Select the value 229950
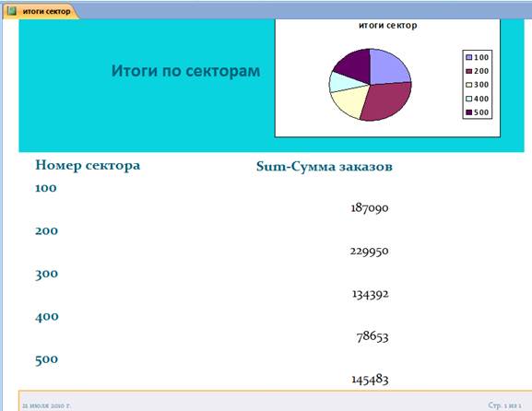 [370, 252]
